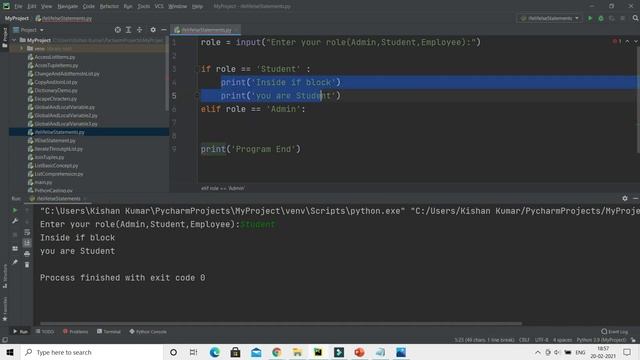640x360 pixels.
Task: Open Google Chrome from taskbar
Action: (x=277, y=352)
